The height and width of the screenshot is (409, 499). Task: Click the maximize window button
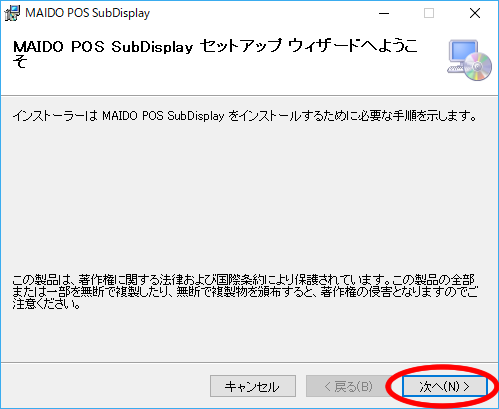[429, 13]
